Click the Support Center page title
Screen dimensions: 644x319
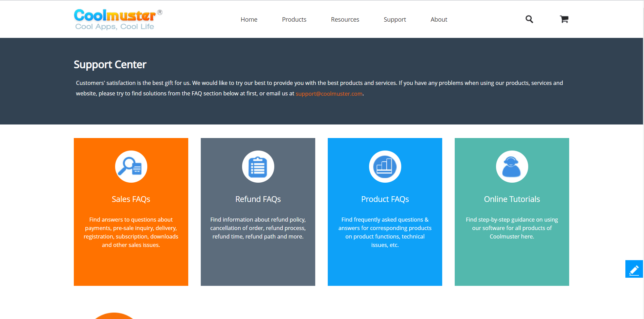coord(110,65)
